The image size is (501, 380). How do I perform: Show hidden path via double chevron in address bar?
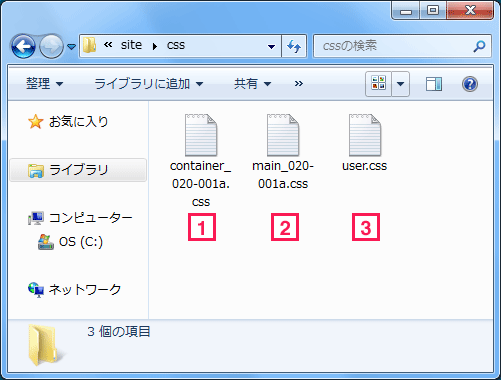coord(108,45)
